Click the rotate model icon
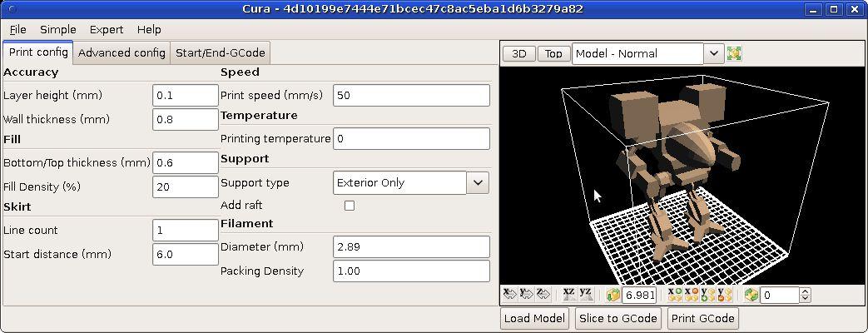The height and width of the screenshot is (333, 868). coord(751,295)
